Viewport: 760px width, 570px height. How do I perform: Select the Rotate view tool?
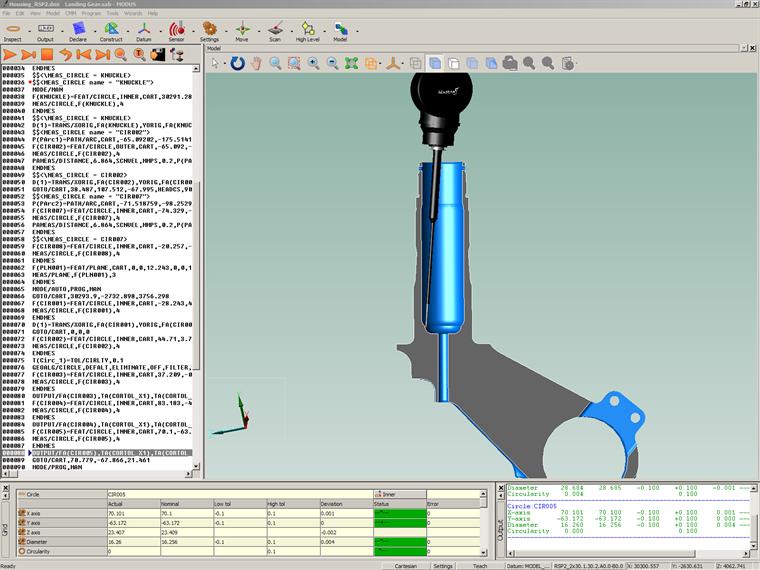tap(237, 63)
